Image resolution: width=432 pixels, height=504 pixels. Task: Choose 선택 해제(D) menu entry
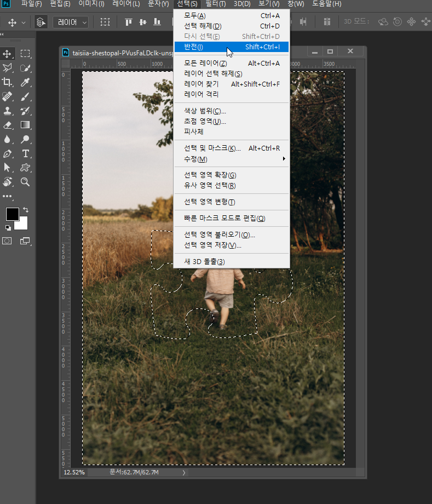[231, 26]
